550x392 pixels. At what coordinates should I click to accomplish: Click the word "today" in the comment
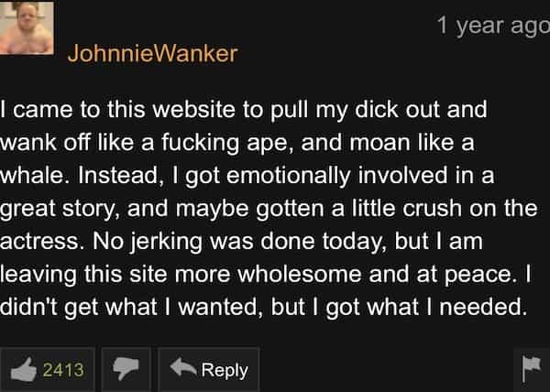355,243
